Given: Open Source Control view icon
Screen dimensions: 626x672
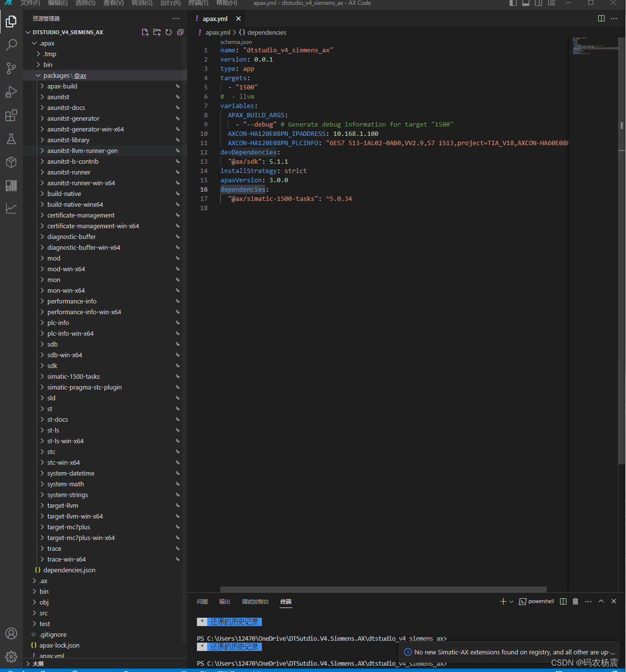Looking at the screenshot, I should pyautogui.click(x=11, y=68).
